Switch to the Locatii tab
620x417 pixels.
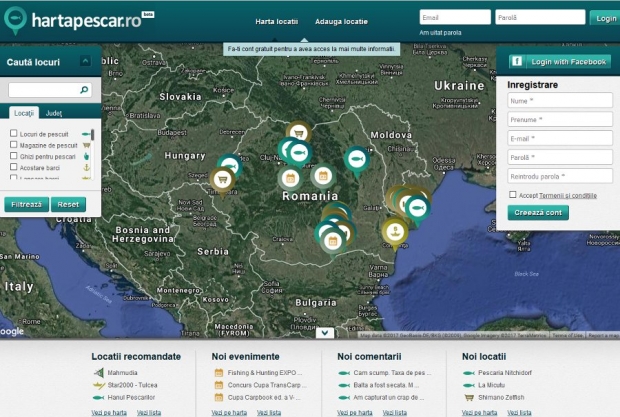pos(24,113)
